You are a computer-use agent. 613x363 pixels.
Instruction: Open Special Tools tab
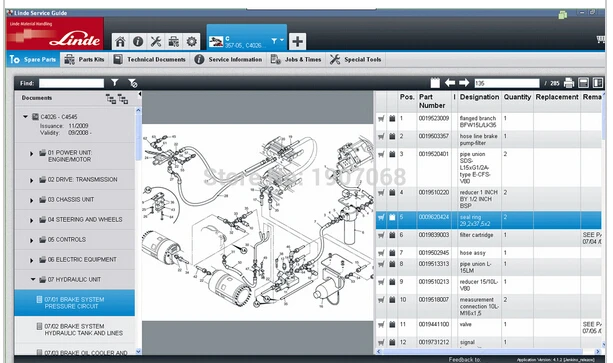pyautogui.click(x=355, y=59)
